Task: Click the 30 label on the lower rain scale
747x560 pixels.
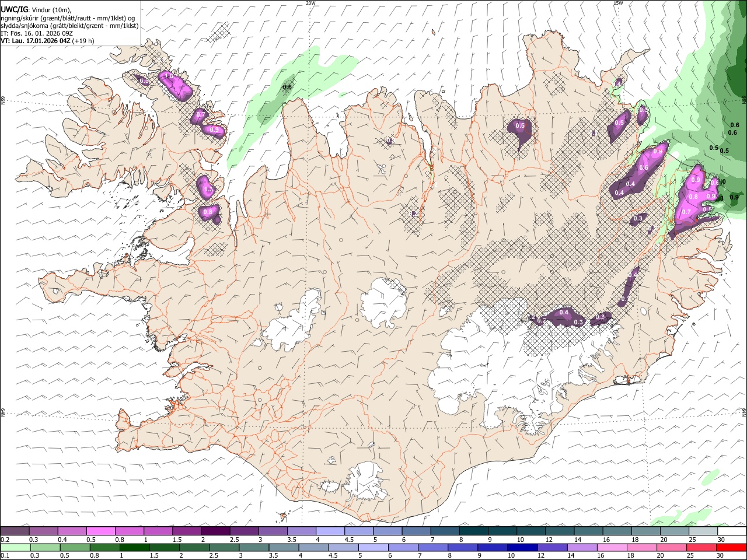Action: coord(721,556)
